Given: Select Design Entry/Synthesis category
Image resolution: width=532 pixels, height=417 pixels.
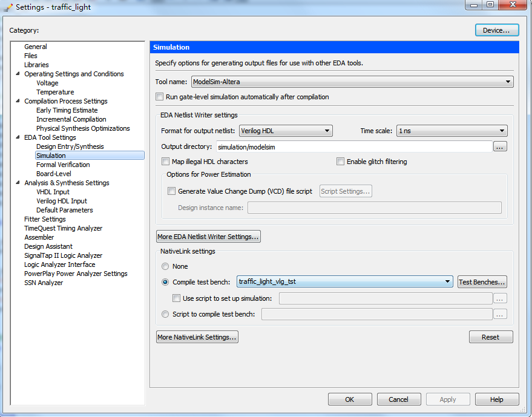Looking at the screenshot, I should 70,146.
